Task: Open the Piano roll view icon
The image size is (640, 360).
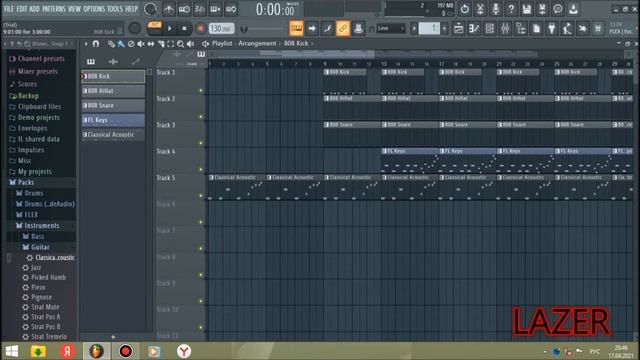Action: (x=474, y=28)
